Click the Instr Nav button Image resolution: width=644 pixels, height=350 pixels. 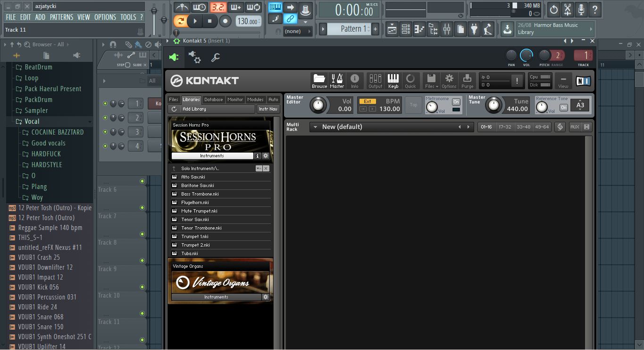coord(268,109)
